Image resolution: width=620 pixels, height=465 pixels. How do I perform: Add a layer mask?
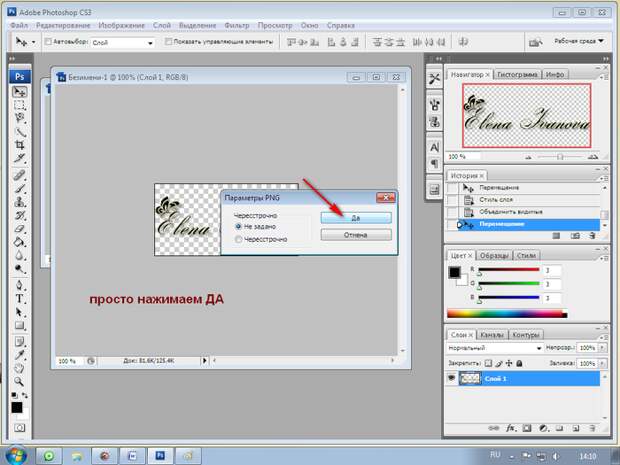527,428
